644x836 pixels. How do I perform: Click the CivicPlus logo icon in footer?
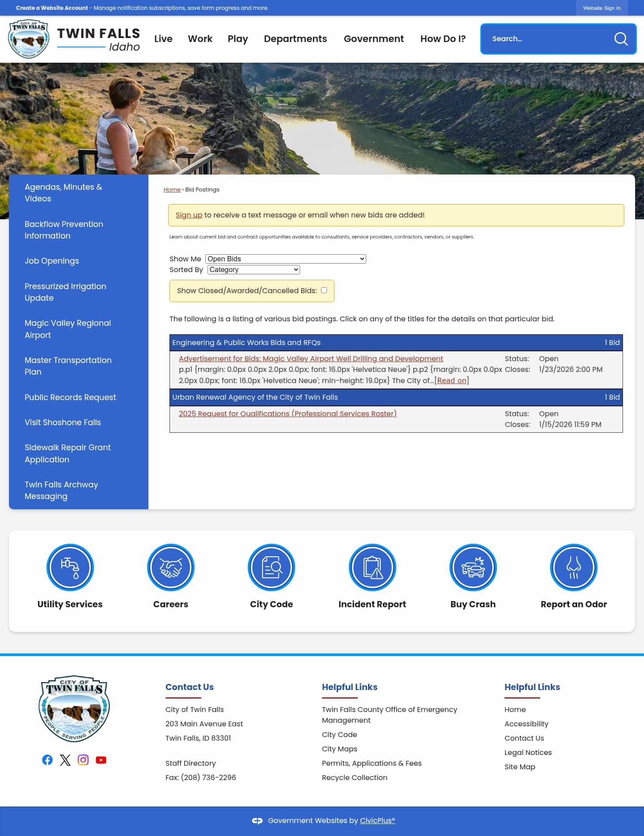[257, 821]
